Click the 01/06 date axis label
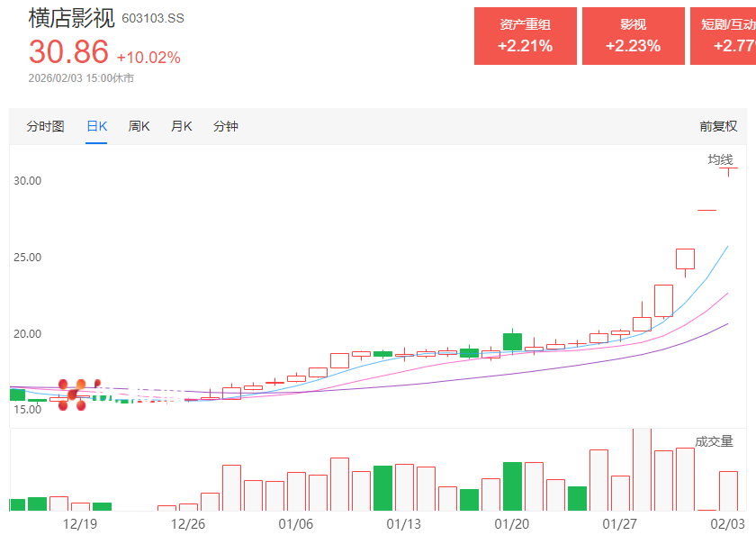756x535 pixels. coord(296,524)
